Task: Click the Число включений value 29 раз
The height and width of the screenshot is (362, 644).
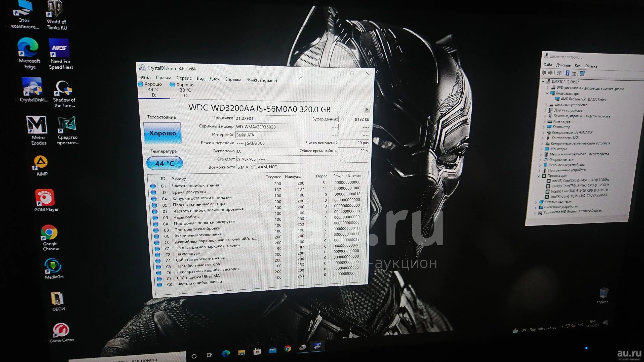Action: pyautogui.click(x=354, y=143)
